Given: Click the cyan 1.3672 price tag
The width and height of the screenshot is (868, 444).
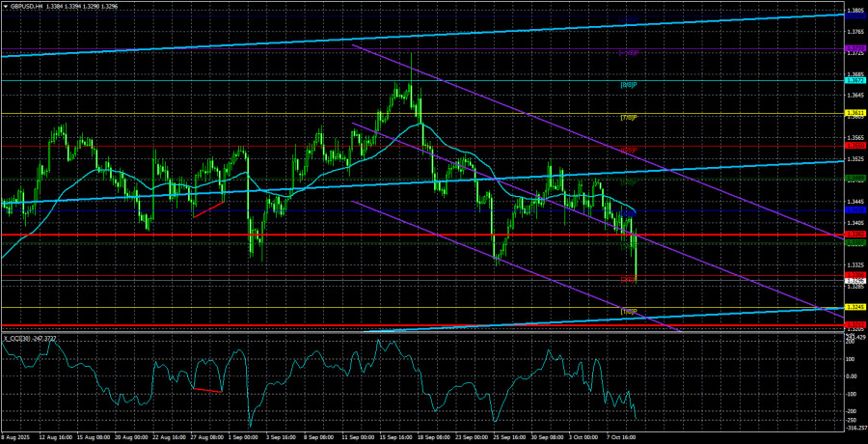Looking at the screenshot, I should pyautogui.click(x=854, y=82).
